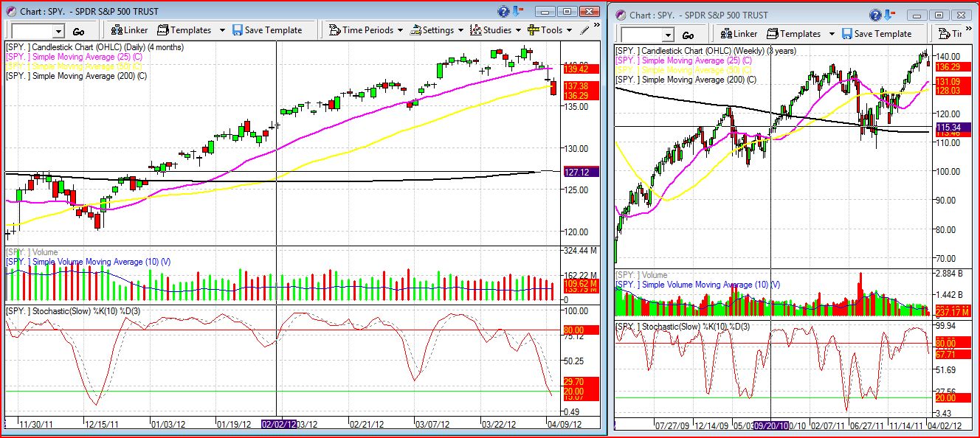Click the 03/22/12 date label on daily axis
The height and width of the screenshot is (438, 980).
(x=498, y=425)
